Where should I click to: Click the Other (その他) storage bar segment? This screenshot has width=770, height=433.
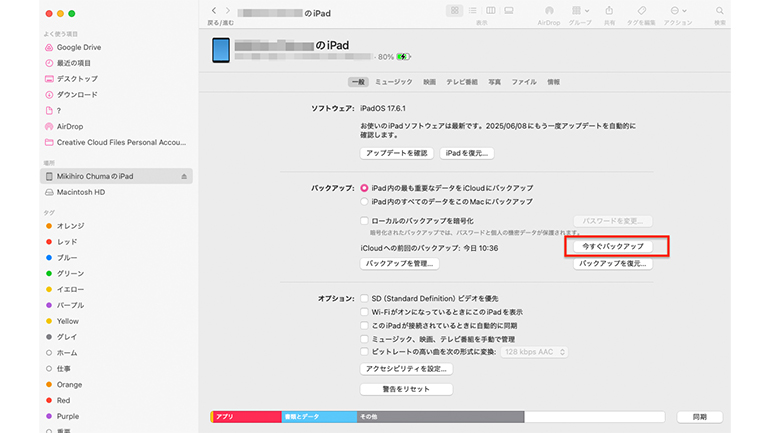(440, 417)
